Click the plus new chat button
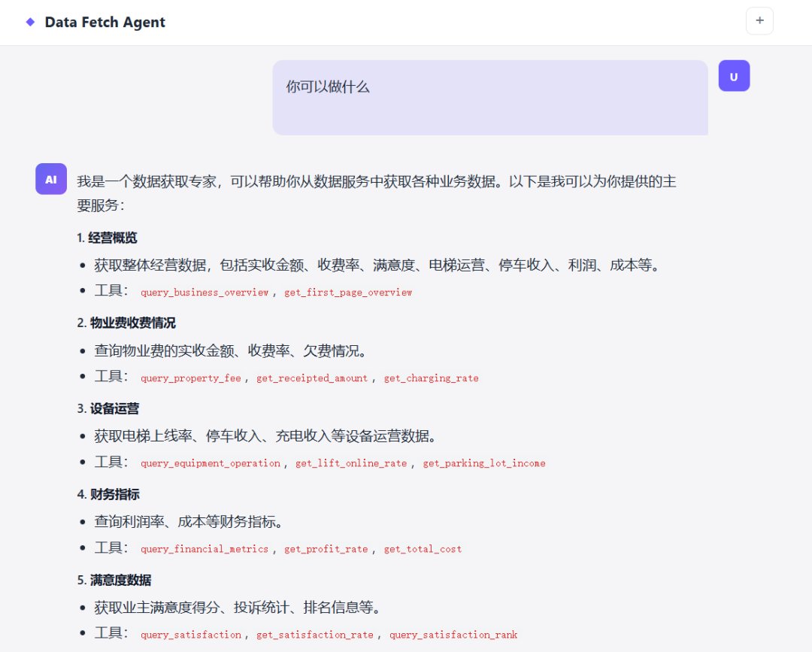The height and width of the screenshot is (652, 812). pos(759,21)
